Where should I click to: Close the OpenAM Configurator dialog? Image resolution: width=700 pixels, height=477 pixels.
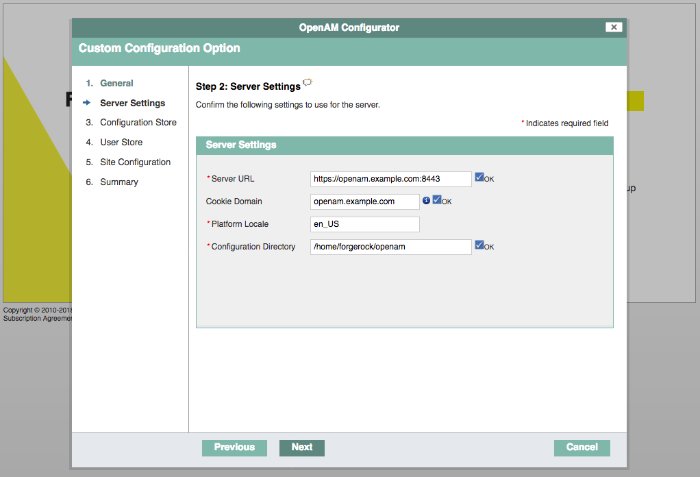click(614, 27)
